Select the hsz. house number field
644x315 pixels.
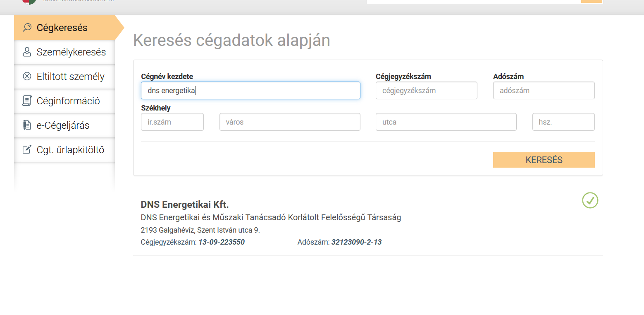[563, 122]
